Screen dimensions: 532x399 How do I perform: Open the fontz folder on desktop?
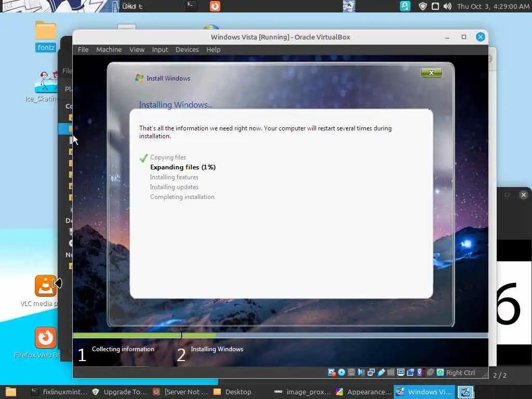click(x=46, y=36)
